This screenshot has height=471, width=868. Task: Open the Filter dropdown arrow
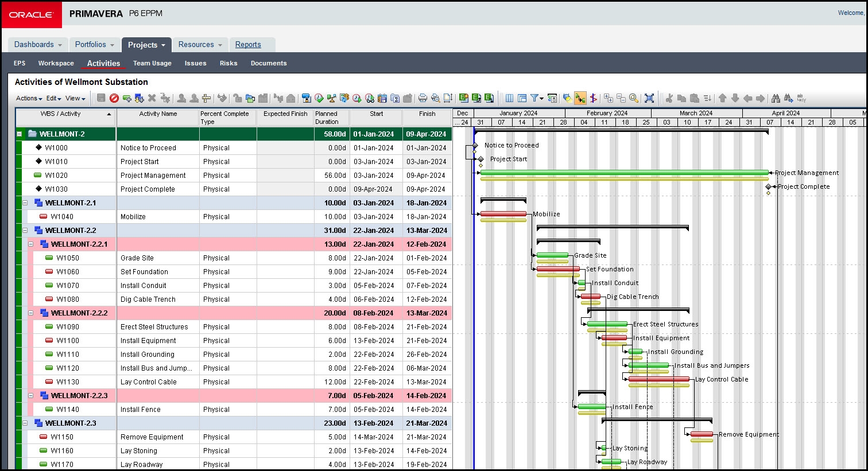541,98
